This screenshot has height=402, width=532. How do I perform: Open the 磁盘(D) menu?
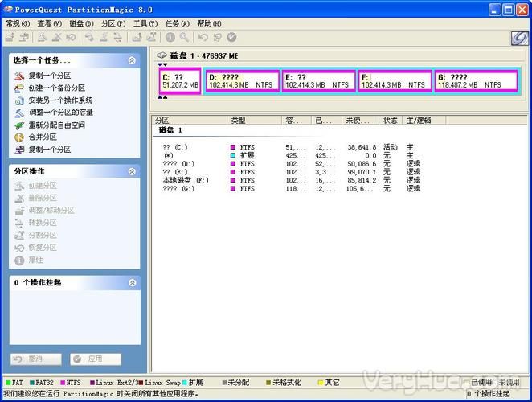[81, 23]
